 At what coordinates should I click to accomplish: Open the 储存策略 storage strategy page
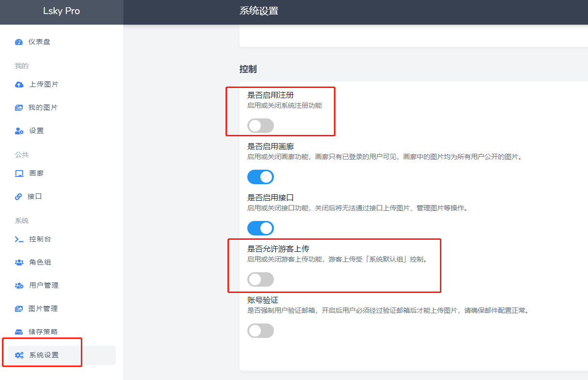point(43,332)
